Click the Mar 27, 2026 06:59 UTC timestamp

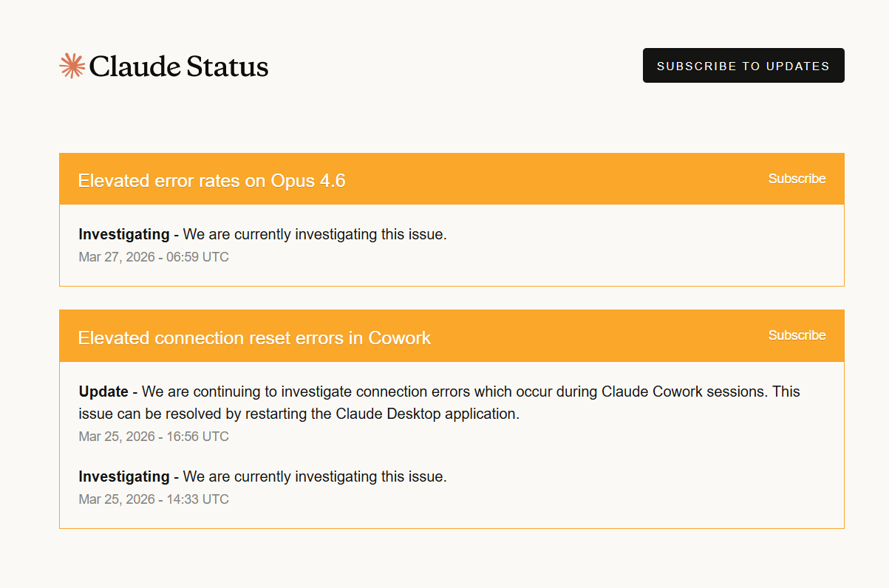[x=154, y=257]
